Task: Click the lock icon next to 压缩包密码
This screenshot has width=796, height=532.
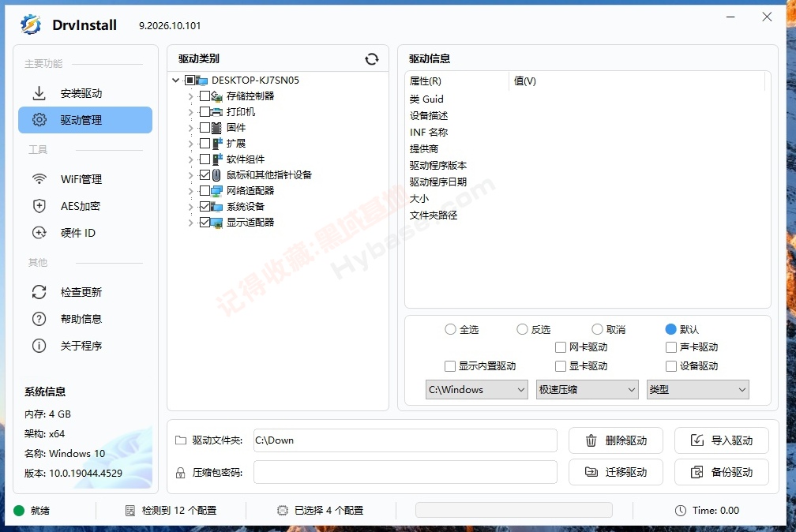Action: click(181, 473)
